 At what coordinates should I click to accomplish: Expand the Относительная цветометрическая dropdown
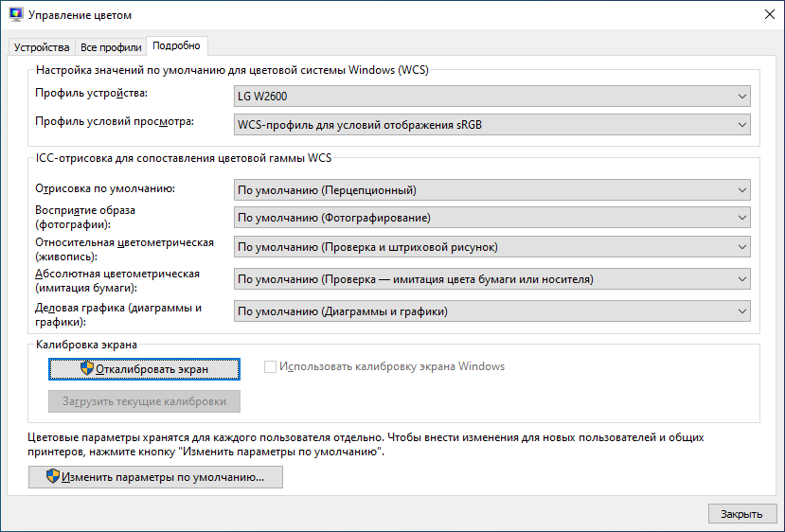pyautogui.click(x=492, y=247)
